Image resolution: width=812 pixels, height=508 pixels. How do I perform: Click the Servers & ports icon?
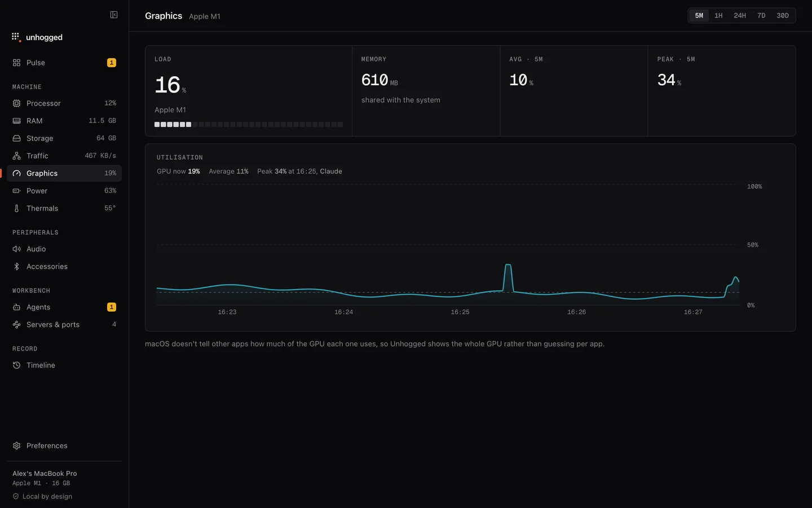click(16, 325)
